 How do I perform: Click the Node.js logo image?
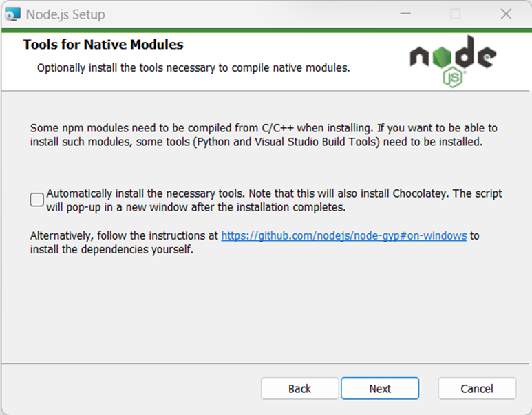click(x=453, y=61)
